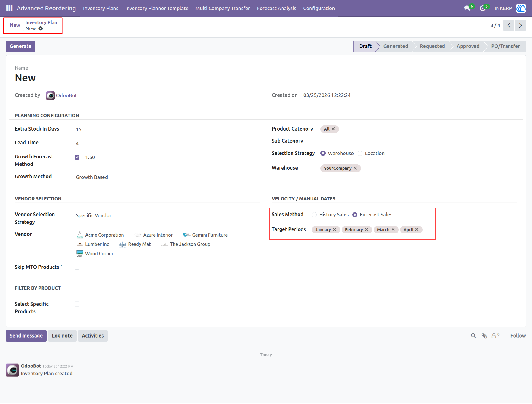Open the conversations chat icon
This screenshot has width=532, height=404.
point(467,8)
